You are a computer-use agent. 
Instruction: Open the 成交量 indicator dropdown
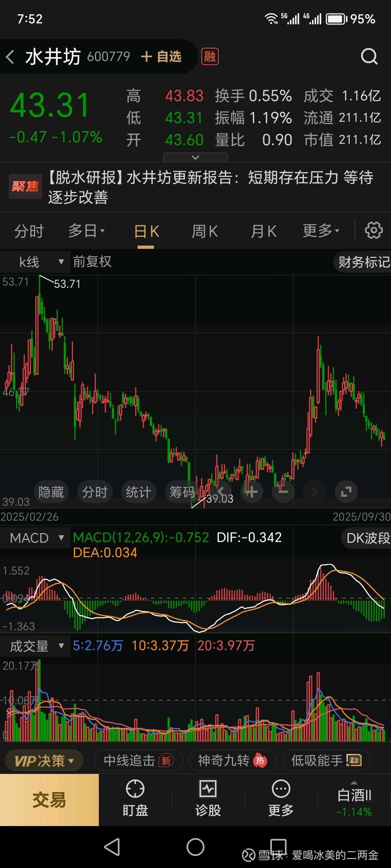tap(35, 646)
